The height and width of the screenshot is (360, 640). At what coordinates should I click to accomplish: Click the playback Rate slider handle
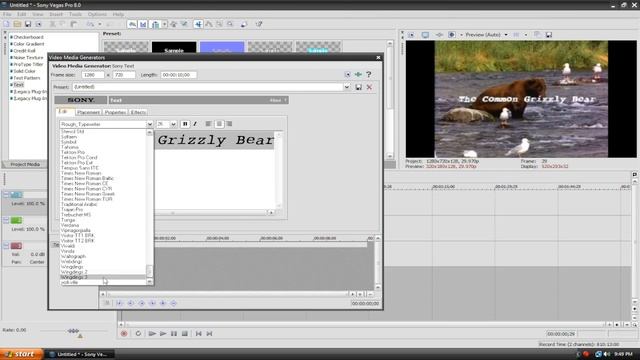73,331
